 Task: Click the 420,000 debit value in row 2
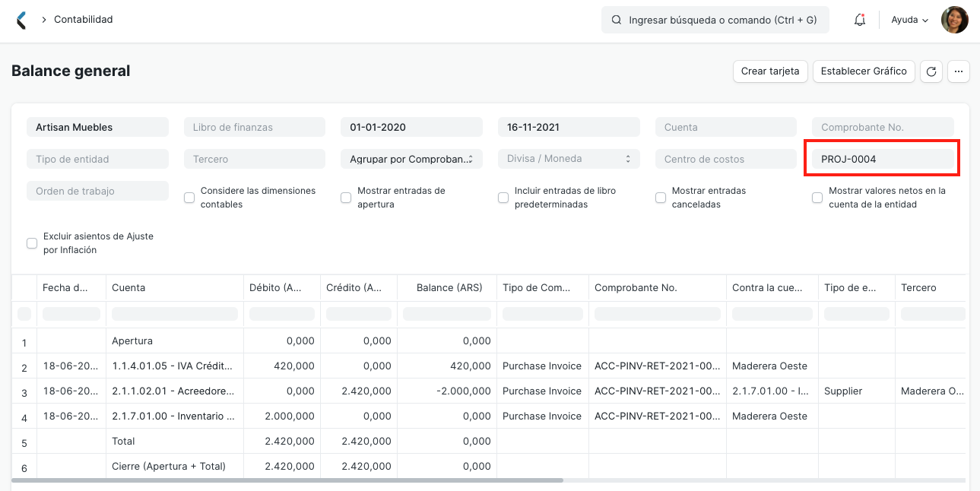(x=295, y=366)
